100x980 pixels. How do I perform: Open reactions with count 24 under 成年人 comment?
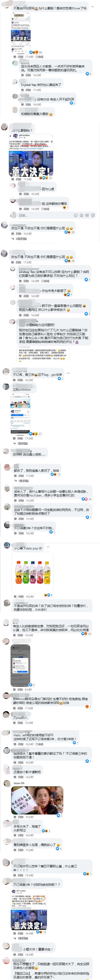[87, 499]
